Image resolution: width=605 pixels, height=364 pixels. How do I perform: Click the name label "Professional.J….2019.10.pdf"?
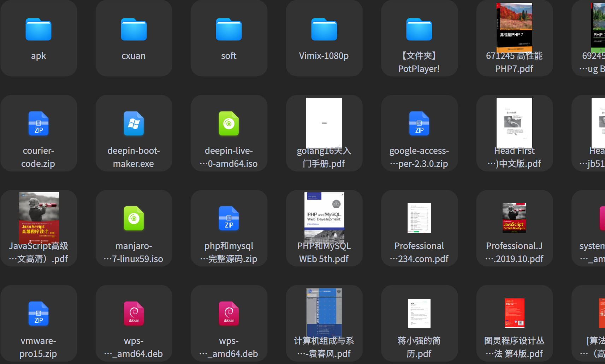(514, 252)
